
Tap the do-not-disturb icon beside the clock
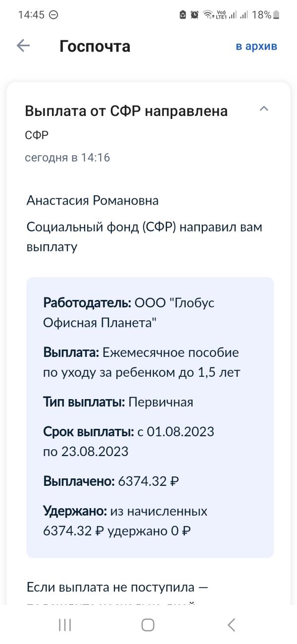click(x=53, y=15)
